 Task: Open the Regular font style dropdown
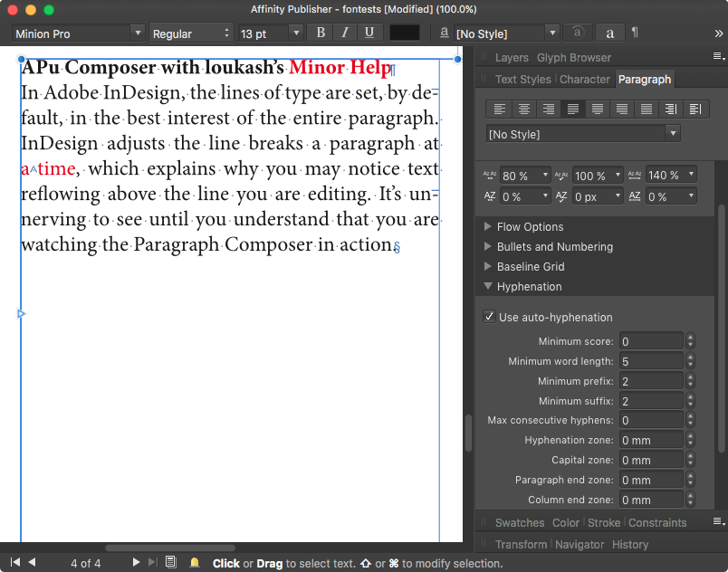point(226,33)
